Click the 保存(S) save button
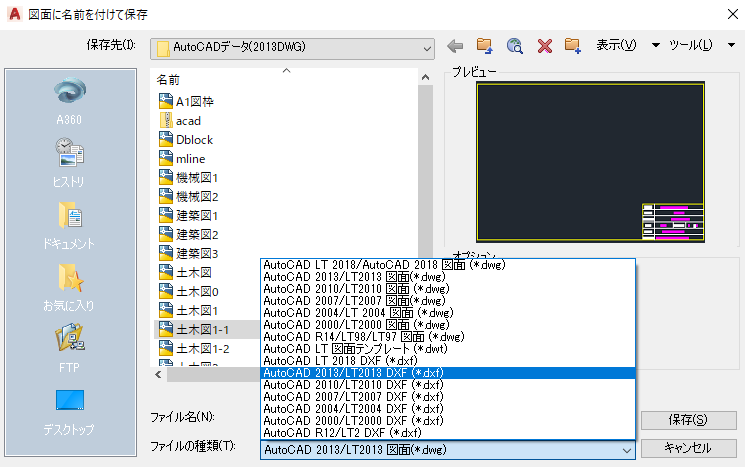 (688, 420)
